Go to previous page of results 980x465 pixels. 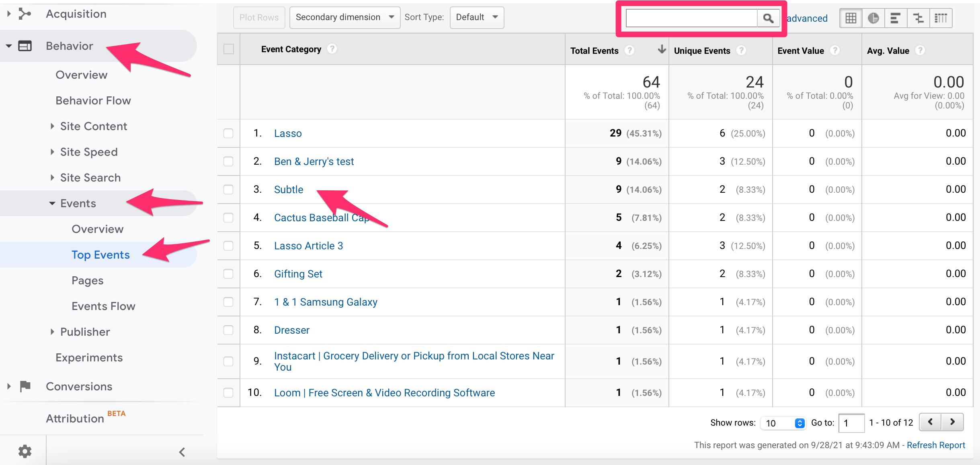tap(931, 422)
